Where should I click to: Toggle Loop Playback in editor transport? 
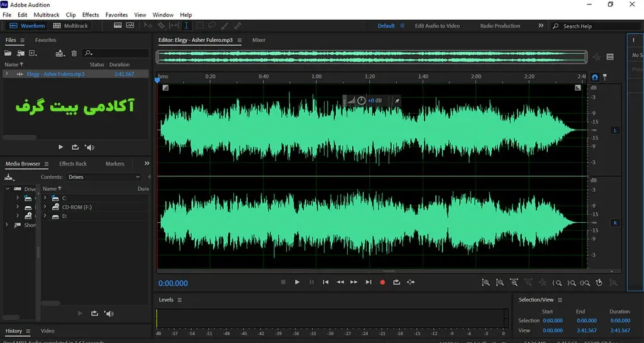tap(396, 282)
